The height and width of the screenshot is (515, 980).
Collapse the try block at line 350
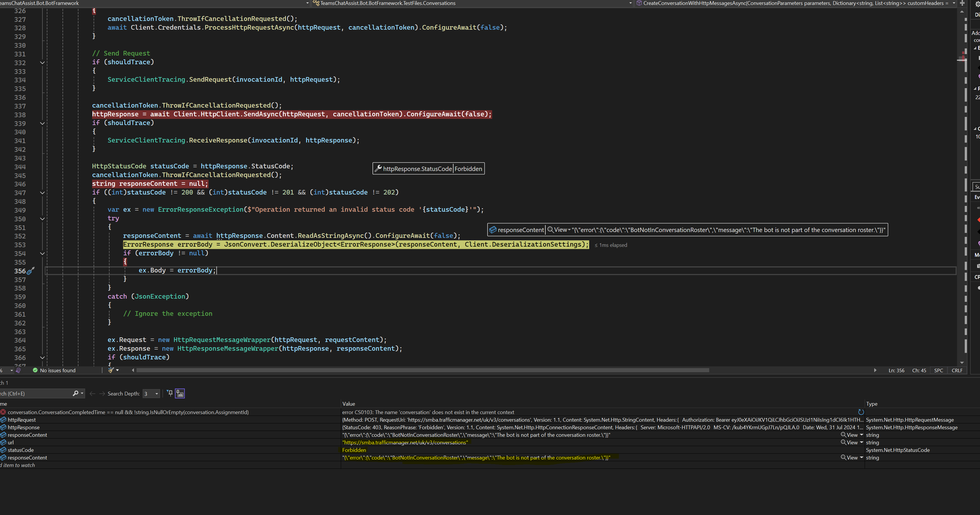(42, 219)
